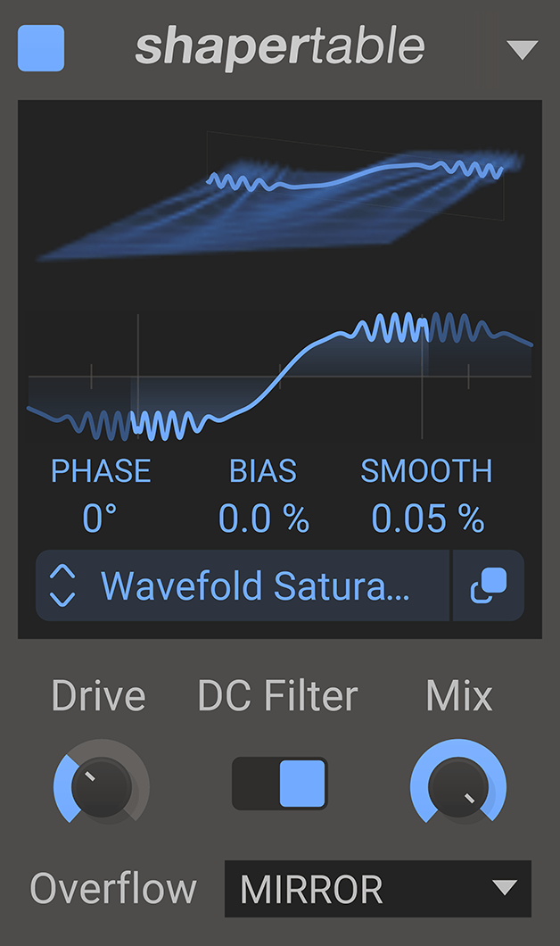This screenshot has height=946, width=560.
Task: Toggle the blue plugin power square
Action: pos(41,48)
